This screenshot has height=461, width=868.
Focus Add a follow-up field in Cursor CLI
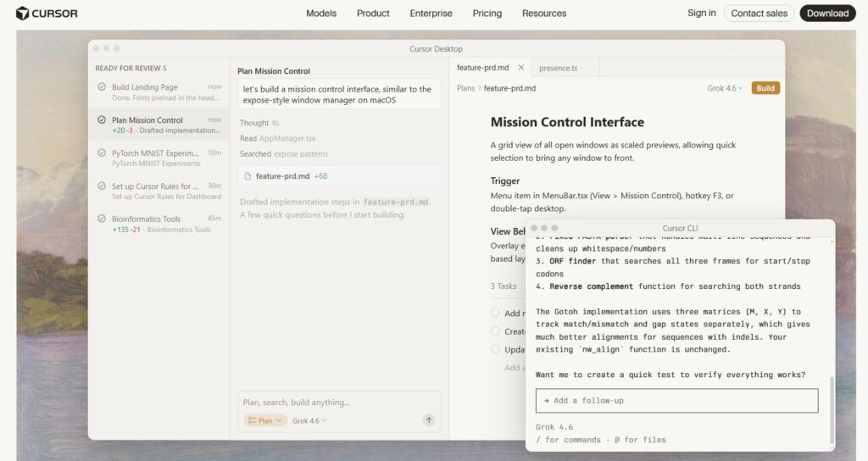[x=676, y=401]
